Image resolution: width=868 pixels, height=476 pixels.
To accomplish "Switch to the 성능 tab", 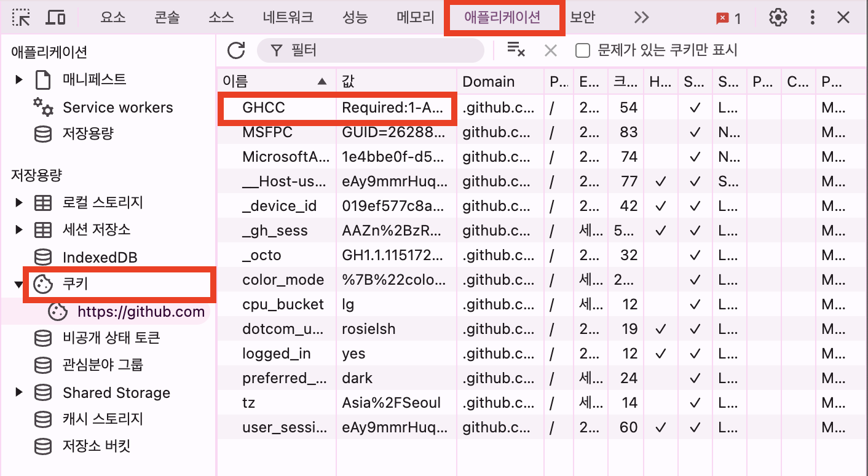I will point(356,18).
